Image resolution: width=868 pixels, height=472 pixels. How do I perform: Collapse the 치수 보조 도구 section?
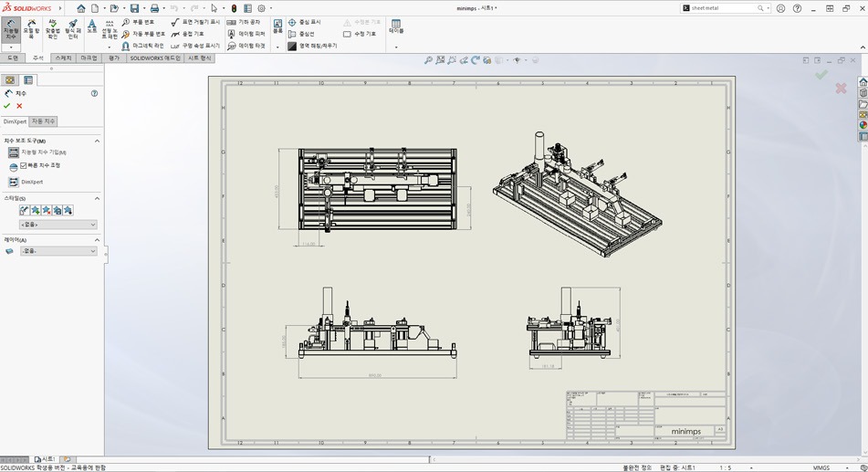97,141
